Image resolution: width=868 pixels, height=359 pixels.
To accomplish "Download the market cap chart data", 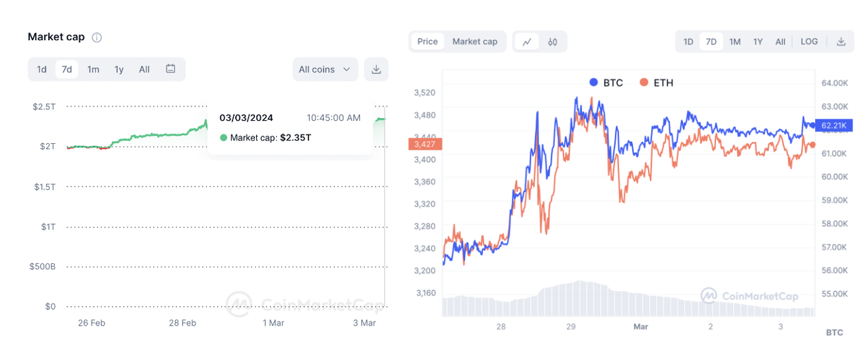I will (376, 69).
